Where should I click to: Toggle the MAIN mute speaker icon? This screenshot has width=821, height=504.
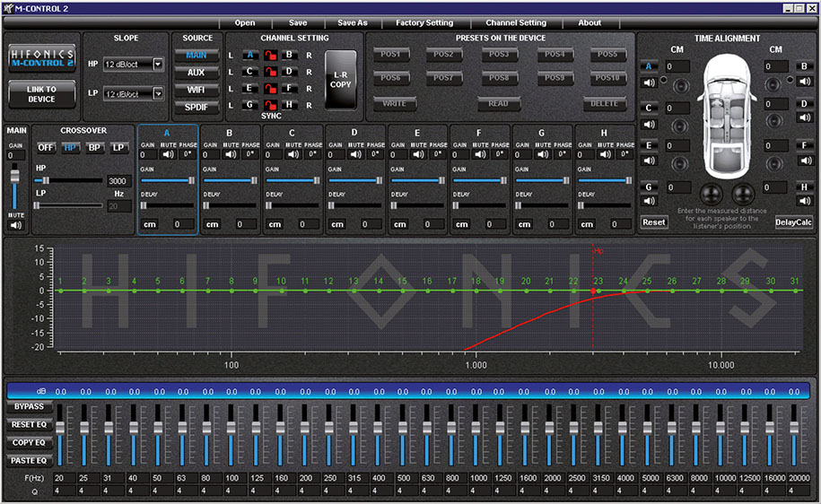pyautogui.click(x=15, y=225)
